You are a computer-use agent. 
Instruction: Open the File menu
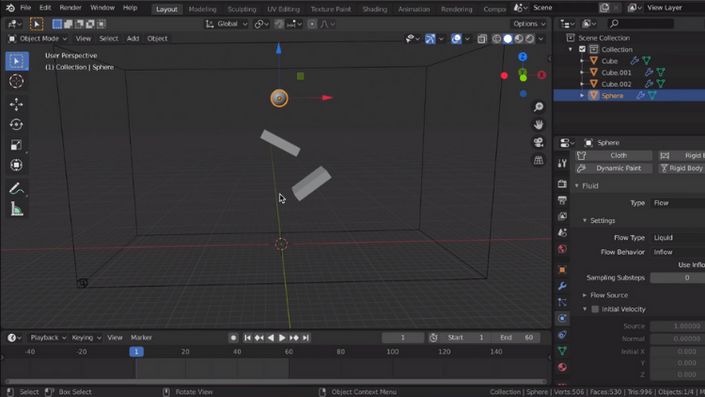26,8
